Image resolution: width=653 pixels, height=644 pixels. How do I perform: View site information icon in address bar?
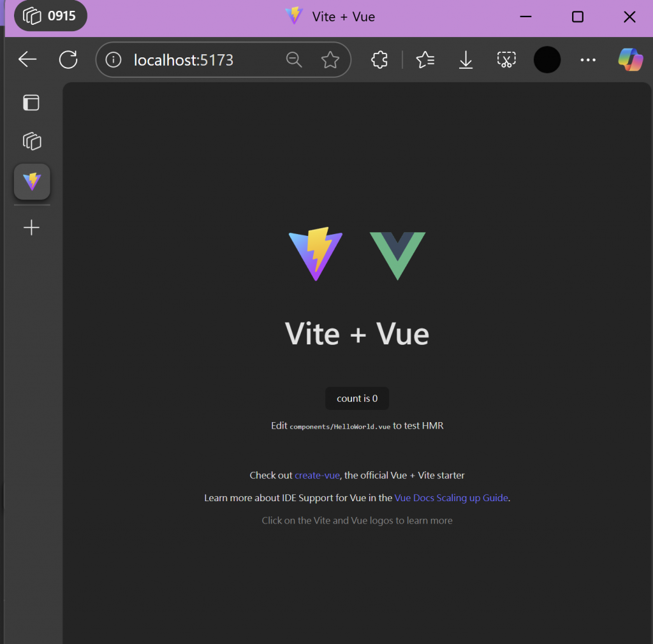[x=114, y=59]
